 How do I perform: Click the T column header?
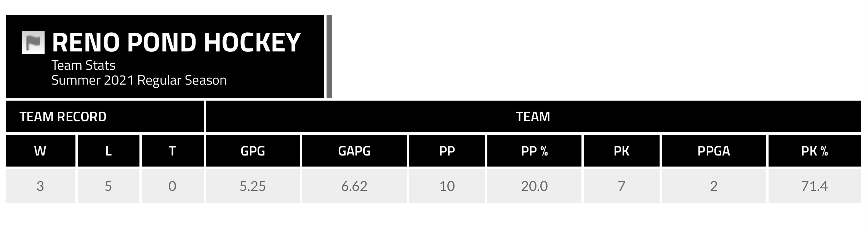pos(172,151)
